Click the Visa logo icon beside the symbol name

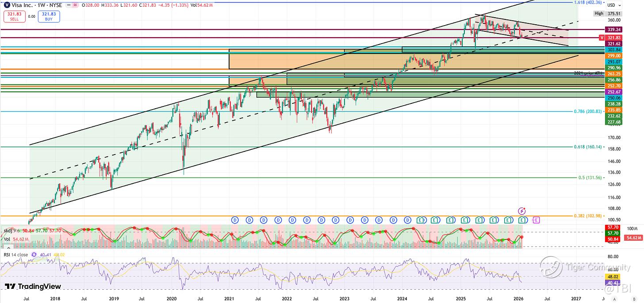pyautogui.click(x=6, y=4)
